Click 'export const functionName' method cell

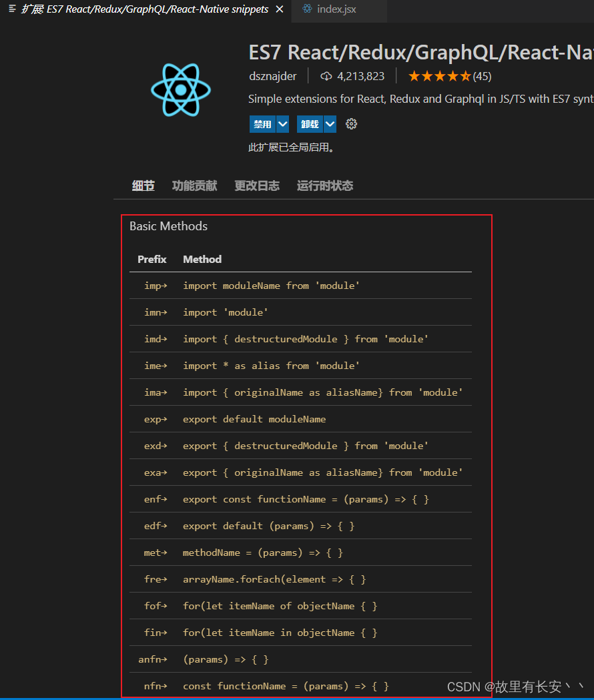coord(306,500)
